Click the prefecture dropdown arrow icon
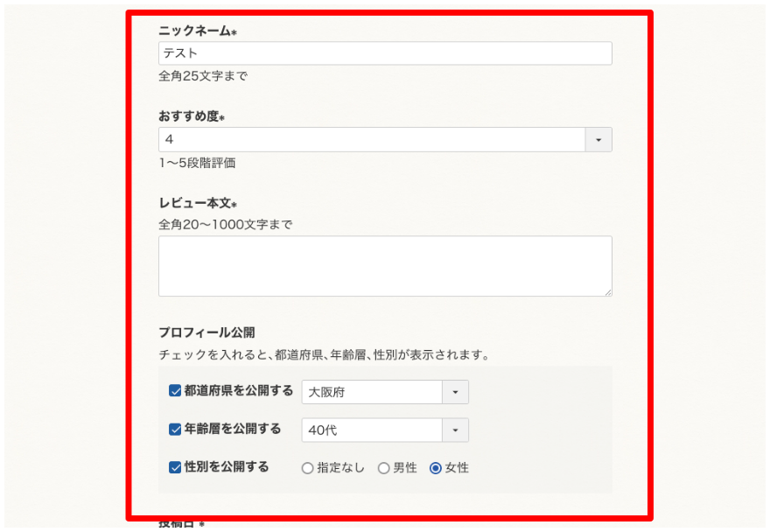 (457, 392)
